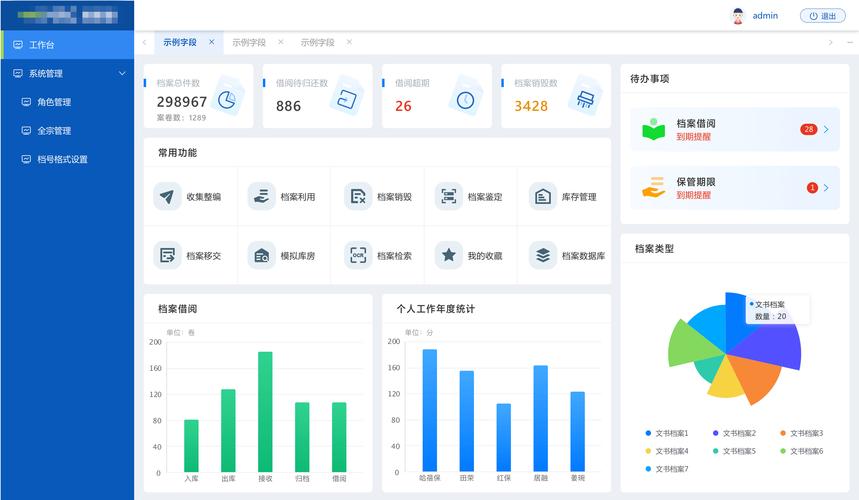The image size is (859, 500).
Task: Open 全宗管理 in the sidebar
Action: [67, 130]
